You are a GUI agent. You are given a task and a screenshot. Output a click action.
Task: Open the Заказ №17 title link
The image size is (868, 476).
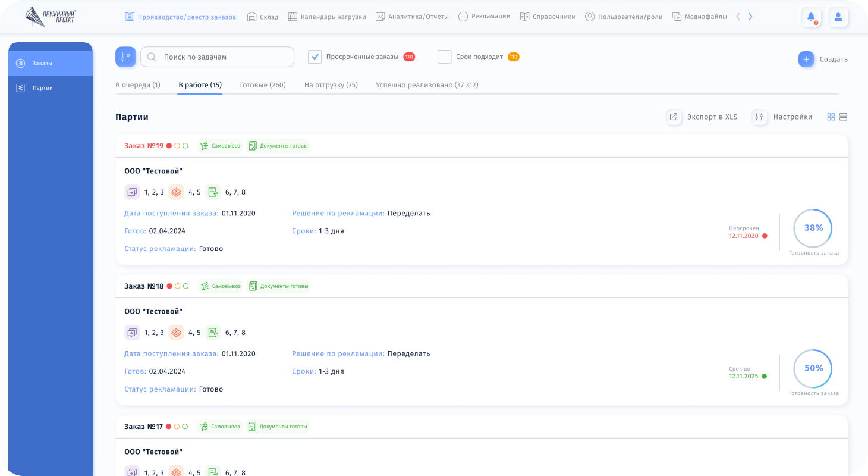click(144, 427)
